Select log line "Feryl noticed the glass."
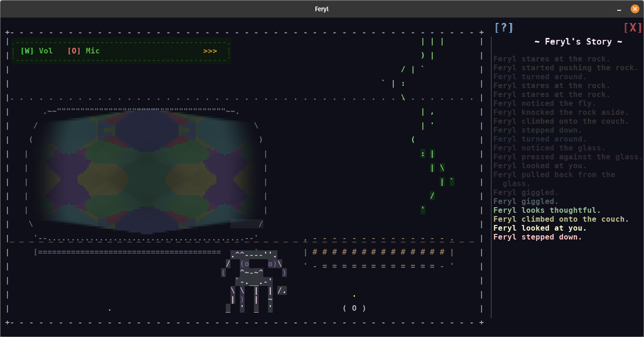The height and width of the screenshot is (337, 644). point(549,148)
